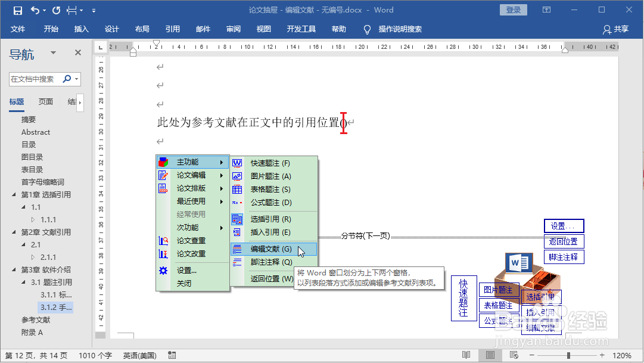
Task: Click the macro recording icon in the status bar
Action: pyautogui.click(x=172, y=355)
